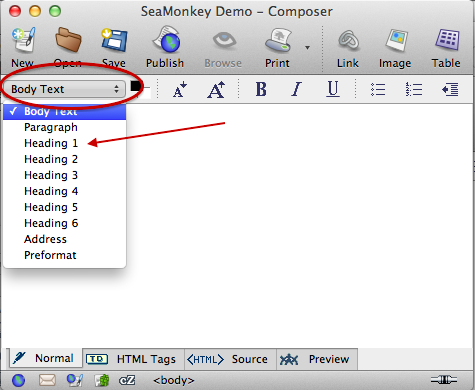Choose Heading 1 from the format list
The width and height of the screenshot is (475, 390).
pos(64,143)
